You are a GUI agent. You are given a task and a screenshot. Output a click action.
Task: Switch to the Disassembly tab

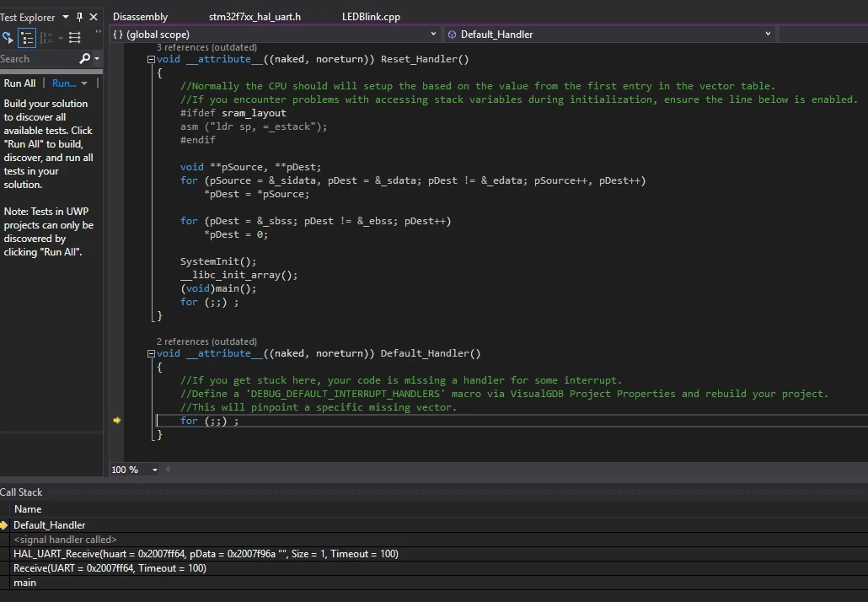click(x=140, y=17)
